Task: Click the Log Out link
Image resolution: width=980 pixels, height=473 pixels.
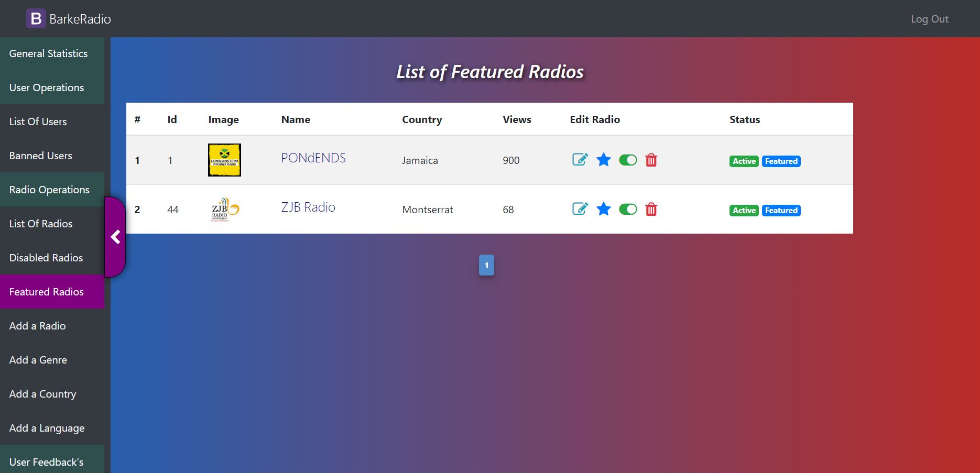Action: 930,19
